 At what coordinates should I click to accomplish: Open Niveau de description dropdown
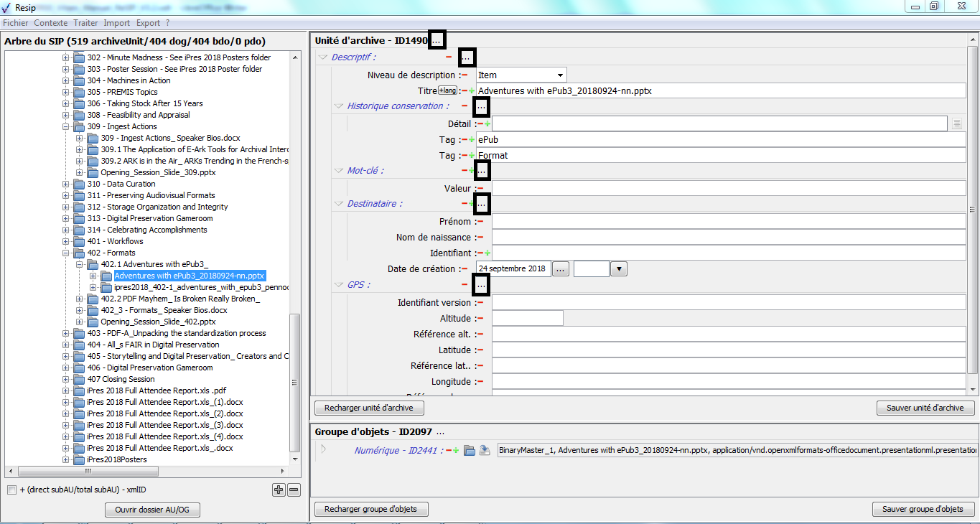coord(559,75)
